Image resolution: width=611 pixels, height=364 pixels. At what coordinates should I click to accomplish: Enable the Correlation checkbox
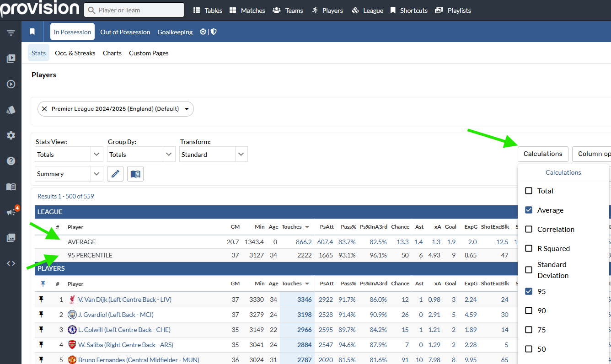tap(529, 229)
